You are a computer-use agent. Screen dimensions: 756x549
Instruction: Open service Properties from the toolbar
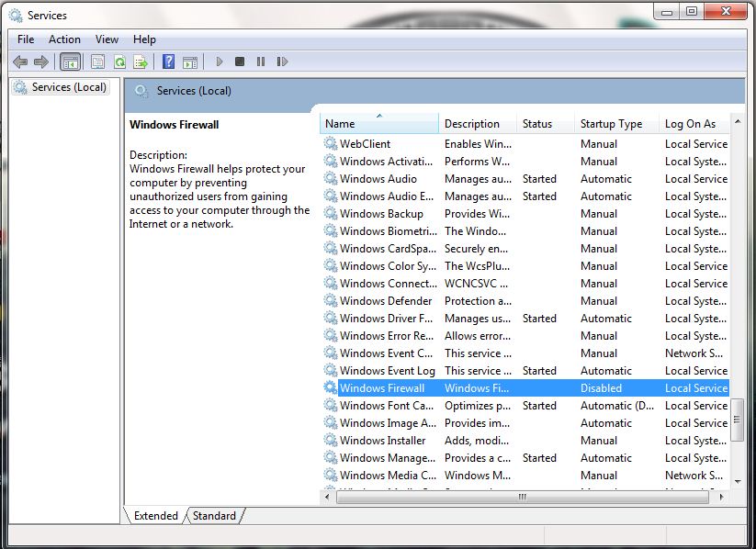(96, 62)
